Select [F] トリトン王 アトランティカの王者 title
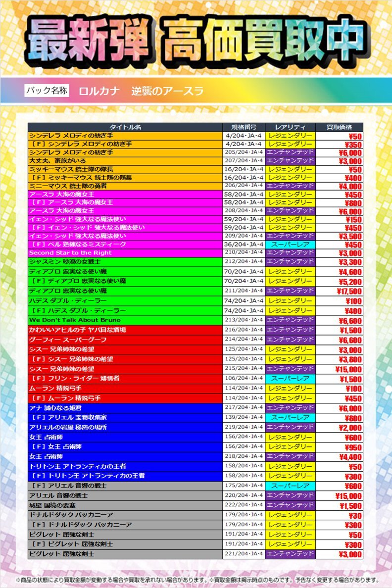The height and width of the screenshot is (588, 392). point(125,476)
